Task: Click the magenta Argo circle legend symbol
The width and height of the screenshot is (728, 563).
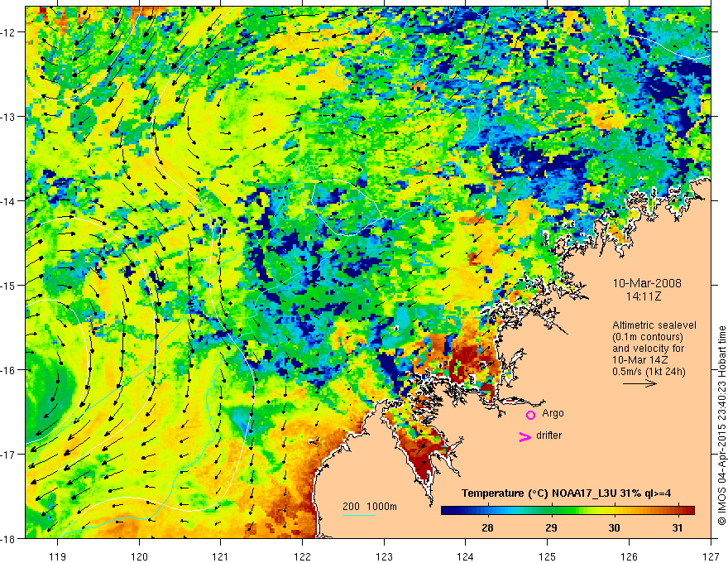Action: (x=530, y=415)
